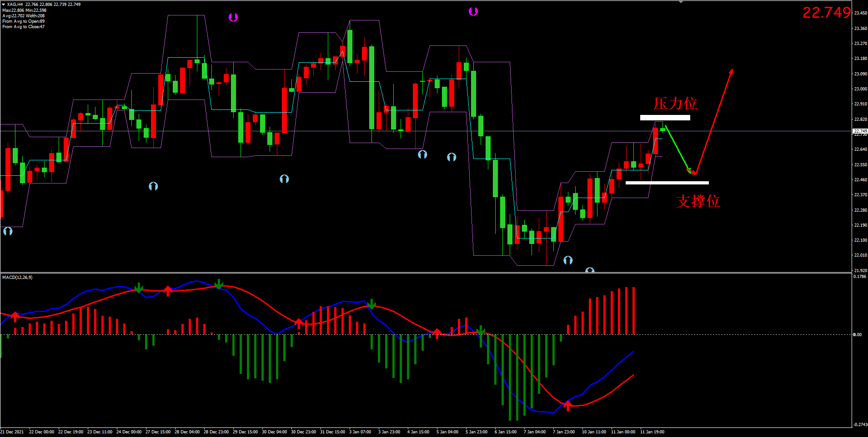Image resolution: width=868 pixels, height=437 pixels.
Task: Click the current price tag on price axis
Action: 860,131
